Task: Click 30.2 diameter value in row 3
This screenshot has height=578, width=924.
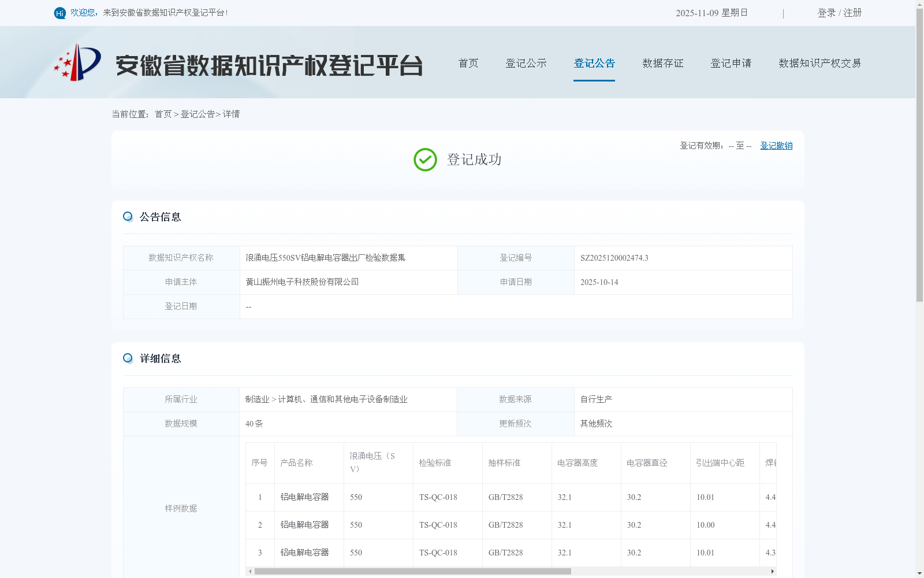Action: (634, 553)
